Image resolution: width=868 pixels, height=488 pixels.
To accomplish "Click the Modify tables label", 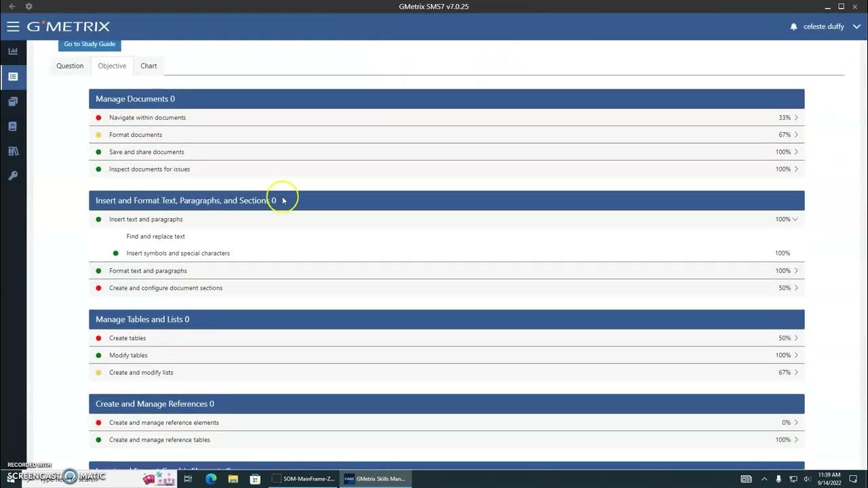I will click(x=128, y=355).
